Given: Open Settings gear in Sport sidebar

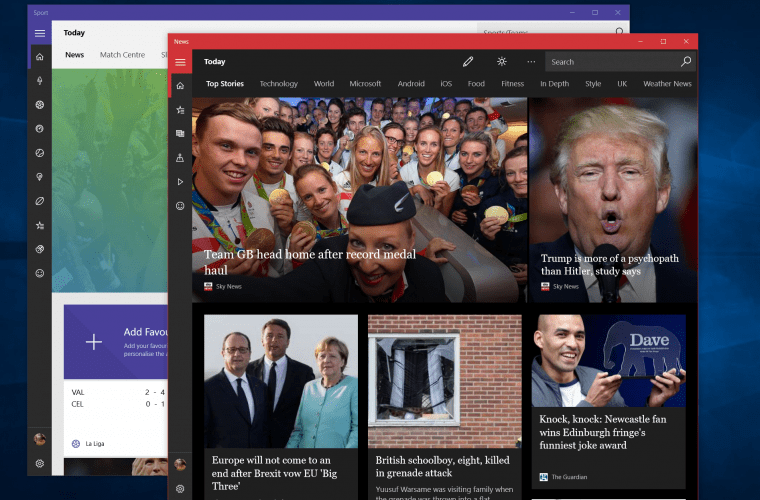Looking at the screenshot, I should (40, 464).
